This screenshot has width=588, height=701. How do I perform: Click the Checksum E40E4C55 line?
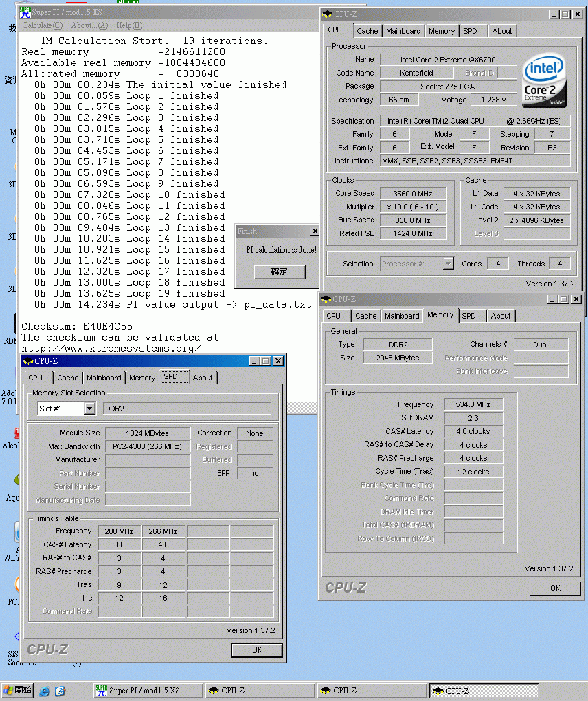point(77,326)
